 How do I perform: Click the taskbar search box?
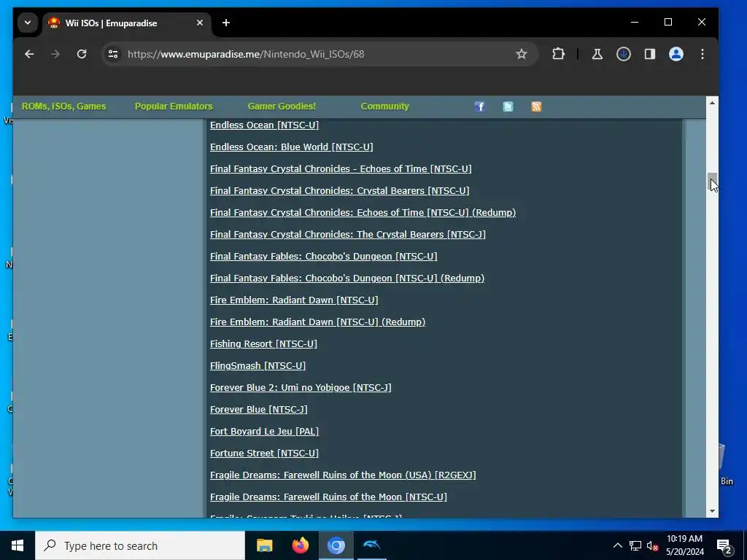(x=140, y=545)
